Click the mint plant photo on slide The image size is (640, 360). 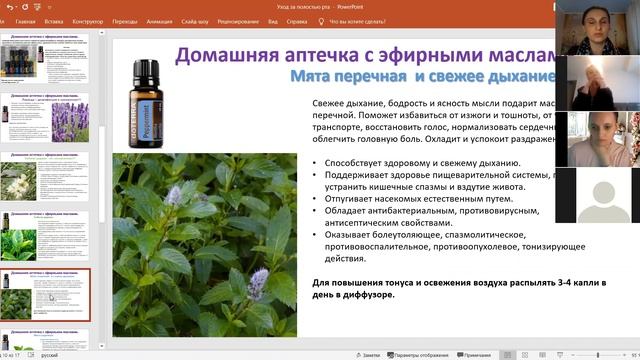click(x=205, y=245)
